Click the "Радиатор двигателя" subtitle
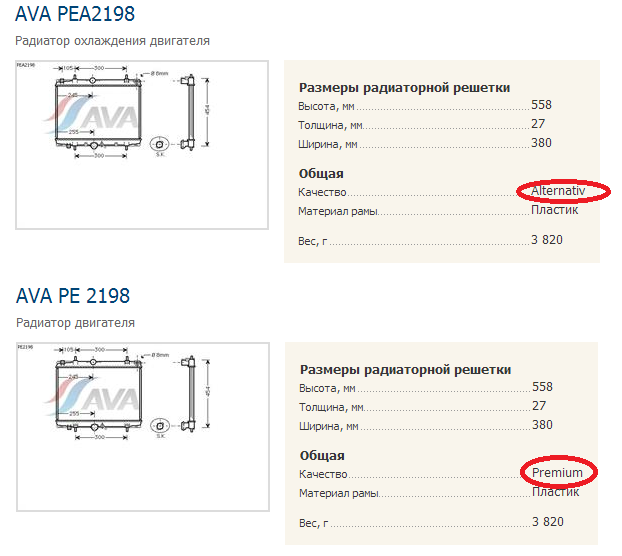The width and height of the screenshot is (622, 556). pyautogui.click(x=75, y=323)
